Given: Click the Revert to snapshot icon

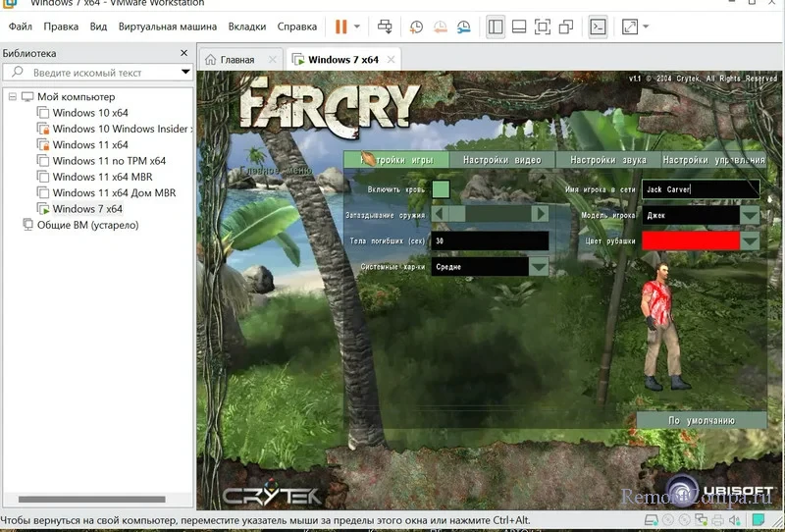Looking at the screenshot, I should click(440, 27).
